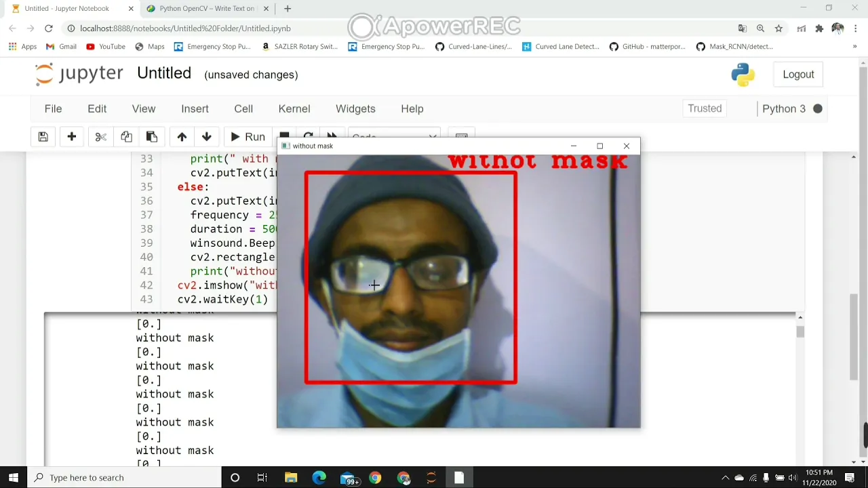The width and height of the screenshot is (868, 488).
Task: Click code line 43 cv2.waitKey(1)
Action: pos(222,300)
